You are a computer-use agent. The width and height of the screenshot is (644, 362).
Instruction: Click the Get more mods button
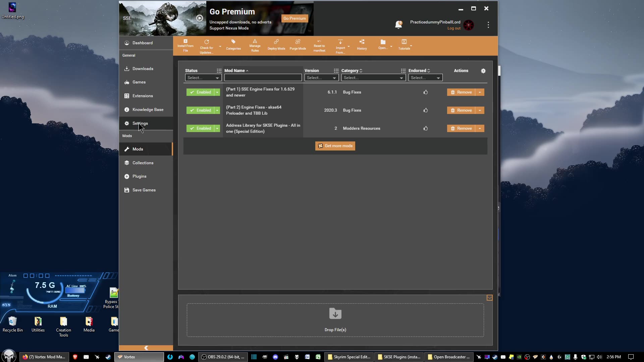(335, 146)
